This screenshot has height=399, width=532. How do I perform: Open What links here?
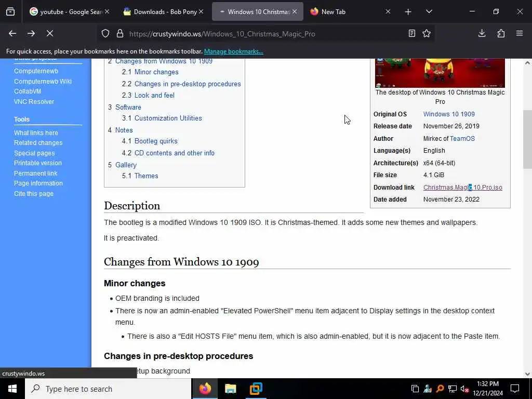(x=36, y=132)
